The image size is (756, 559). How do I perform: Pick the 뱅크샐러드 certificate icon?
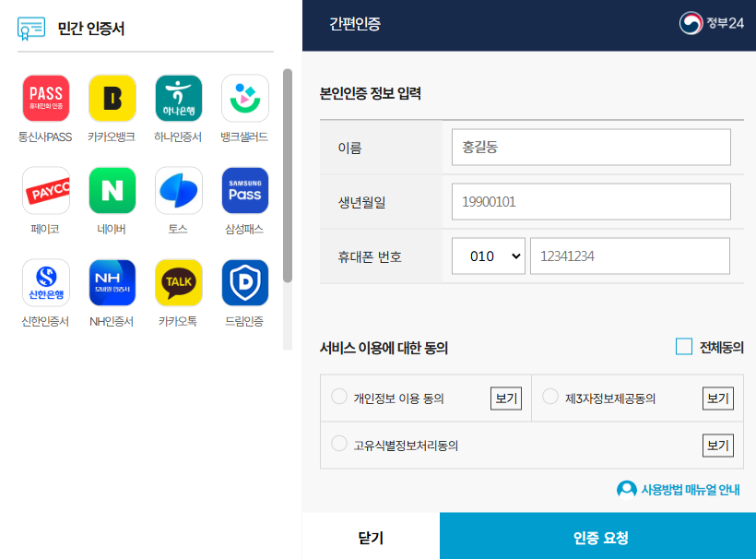pyautogui.click(x=245, y=98)
